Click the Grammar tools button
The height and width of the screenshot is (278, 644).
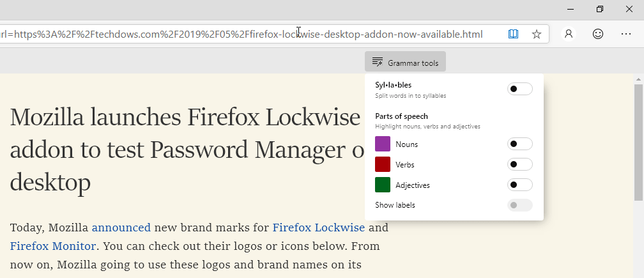click(405, 62)
